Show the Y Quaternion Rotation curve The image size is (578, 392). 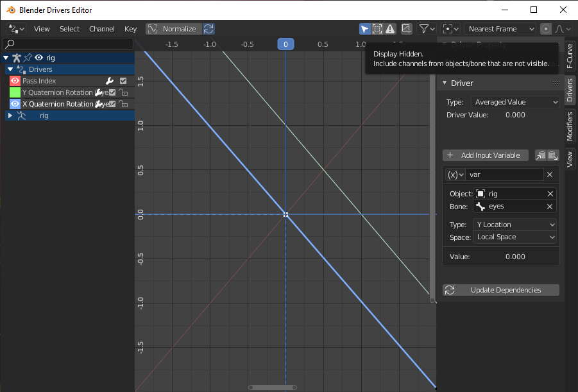[x=15, y=92]
